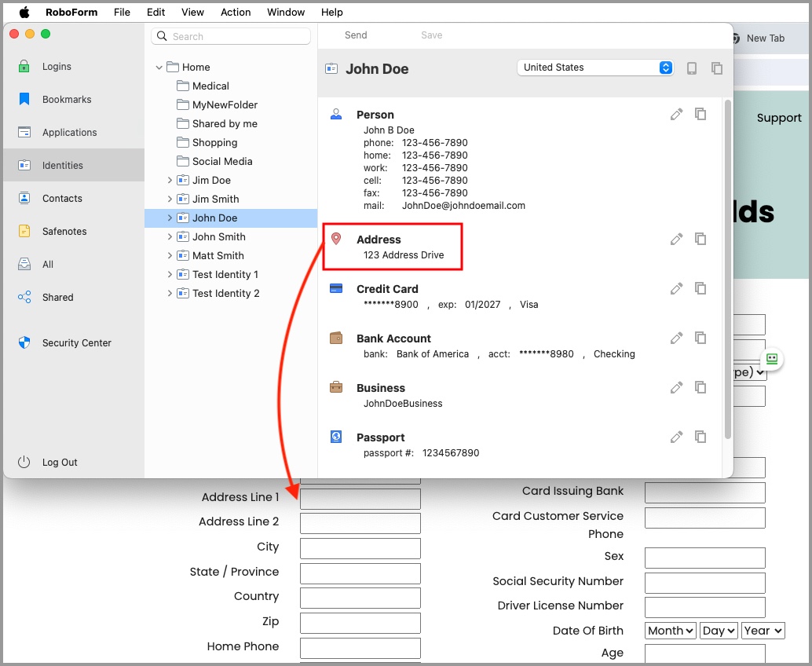Click the pencil icon to edit Credit Card section
Image resolution: width=812 pixels, height=666 pixels.
676,288
